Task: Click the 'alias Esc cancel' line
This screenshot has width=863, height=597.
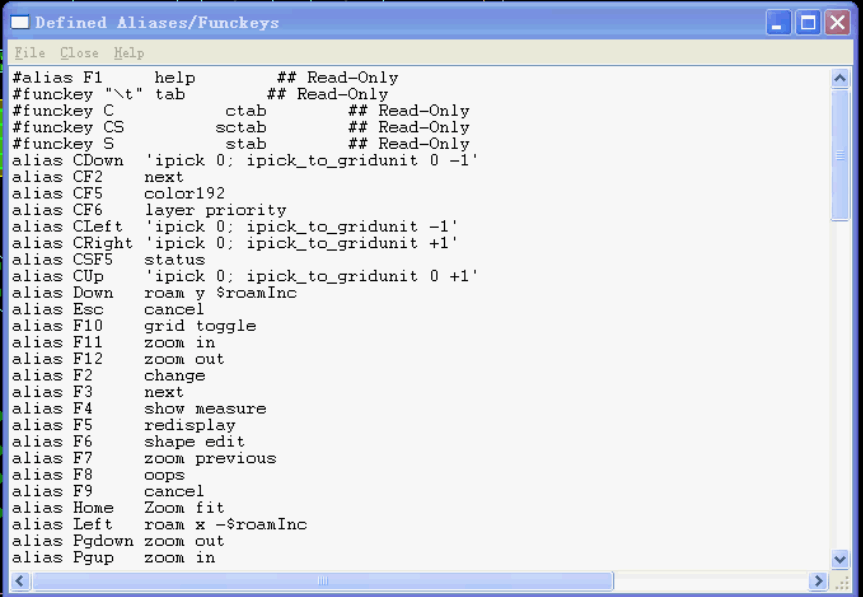Action: [x=108, y=309]
